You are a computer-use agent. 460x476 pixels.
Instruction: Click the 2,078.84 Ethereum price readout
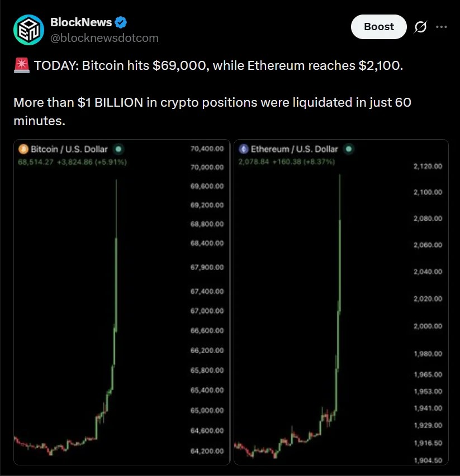254,162
